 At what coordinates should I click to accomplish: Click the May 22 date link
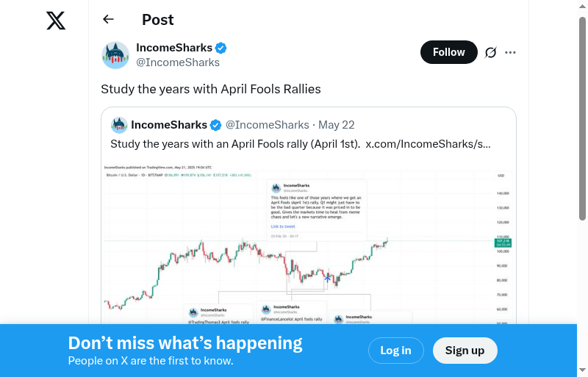[x=337, y=125]
